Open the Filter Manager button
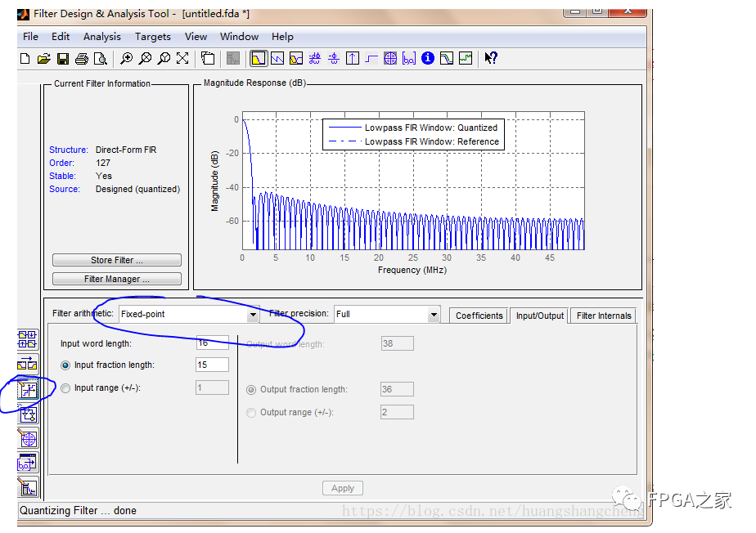 (x=116, y=280)
